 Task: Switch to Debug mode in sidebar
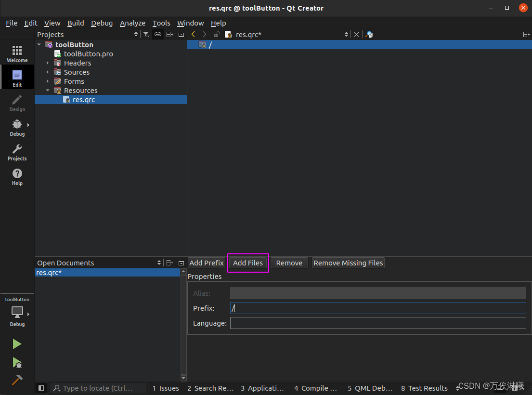point(17,128)
